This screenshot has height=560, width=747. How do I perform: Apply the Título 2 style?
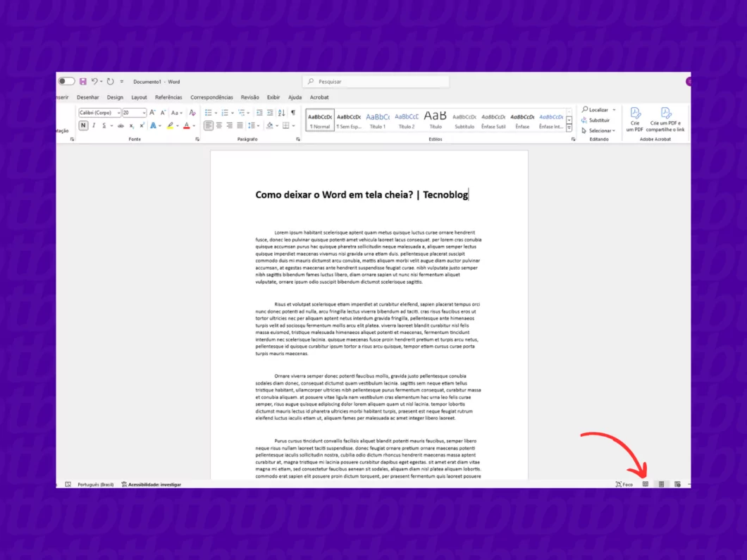407,120
